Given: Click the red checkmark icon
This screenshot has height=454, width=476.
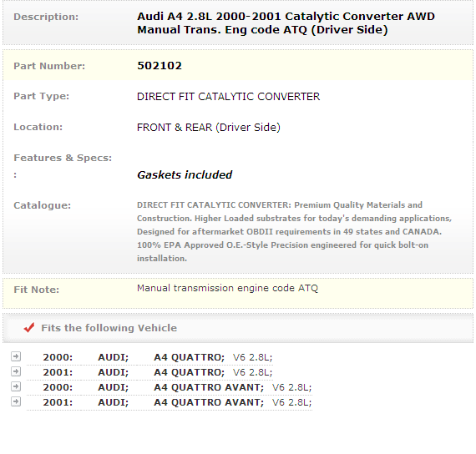Looking at the screenshot, I should click(29, 327).
